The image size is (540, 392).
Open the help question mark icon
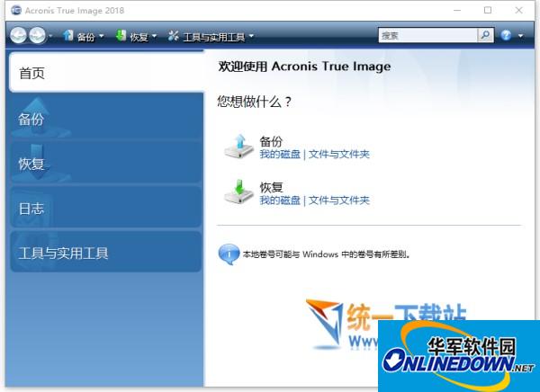pos(506,35)
